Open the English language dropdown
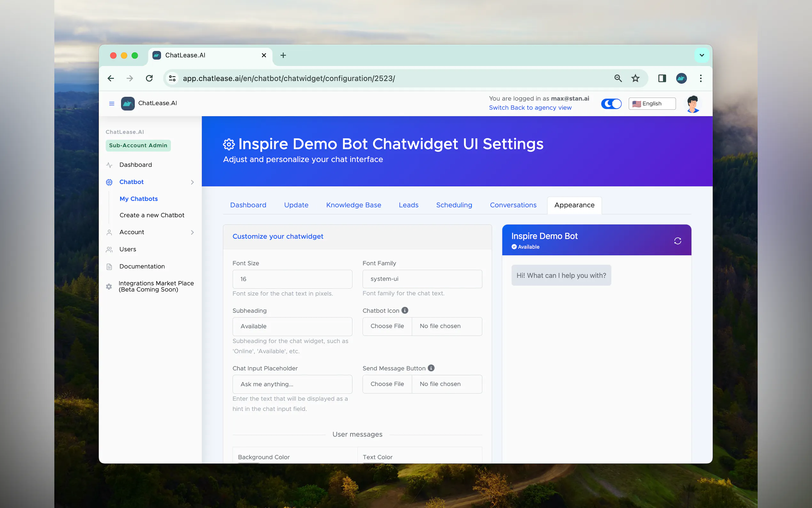The height and width of the screenshot is (508, 812). pyautogui.click(x=652, y=103)
